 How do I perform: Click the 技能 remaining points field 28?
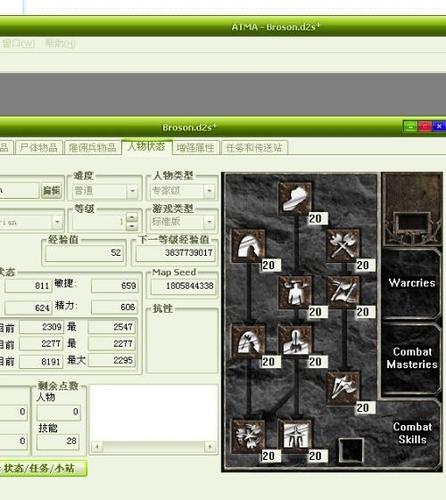point(58,441)
